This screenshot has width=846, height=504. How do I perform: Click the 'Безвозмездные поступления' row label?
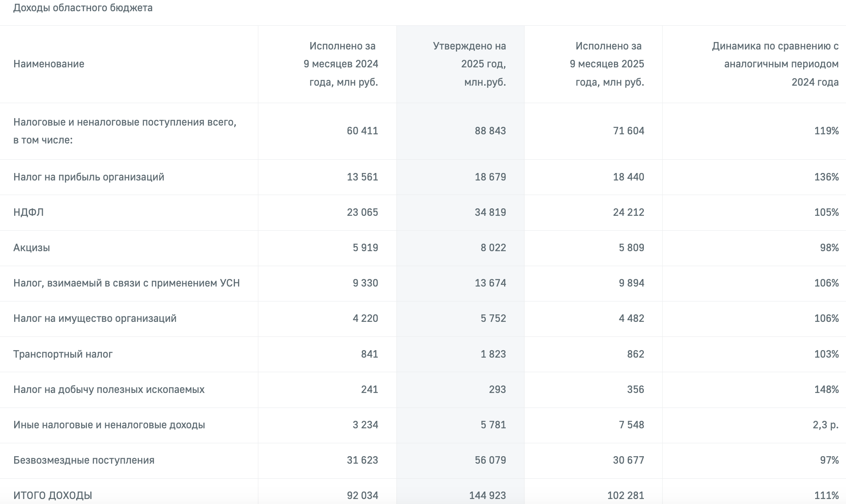tap(84, 460)
